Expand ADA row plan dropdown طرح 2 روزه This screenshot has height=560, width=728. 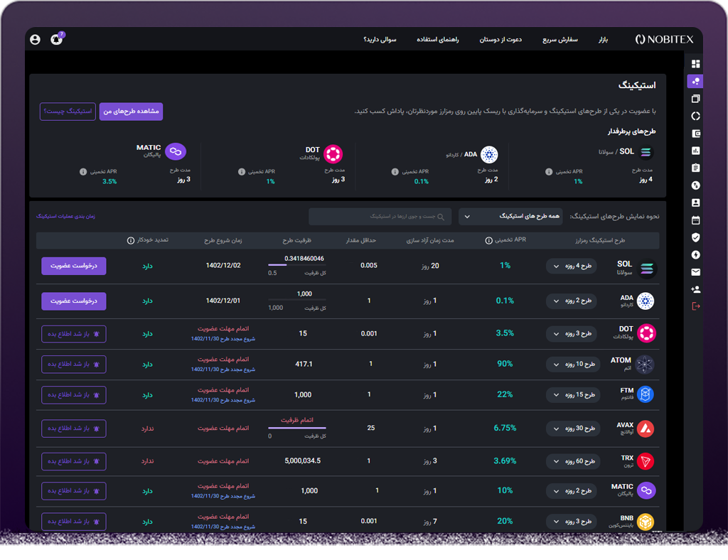point(571,301)
